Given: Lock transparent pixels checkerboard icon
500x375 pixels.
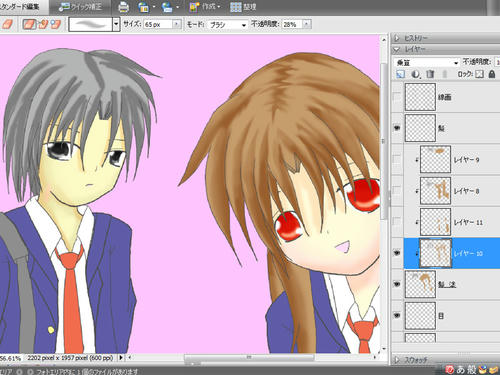Looking at the screenshot, I should point(479,74).
